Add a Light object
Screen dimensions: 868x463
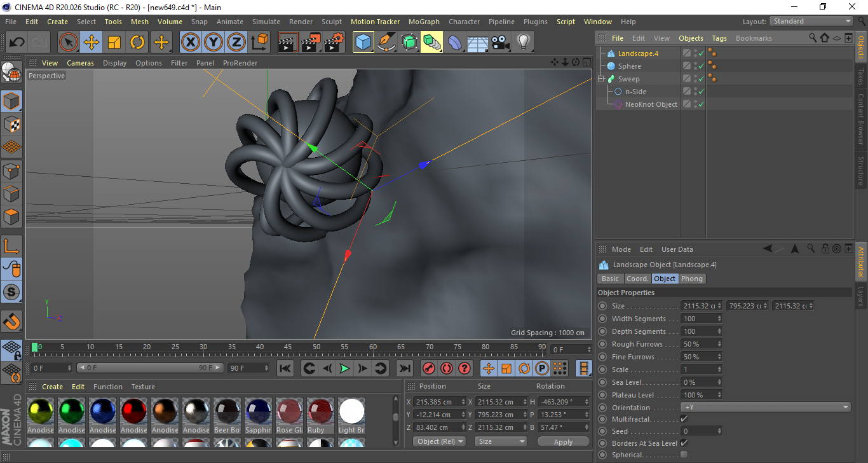(x=524, y=43)
